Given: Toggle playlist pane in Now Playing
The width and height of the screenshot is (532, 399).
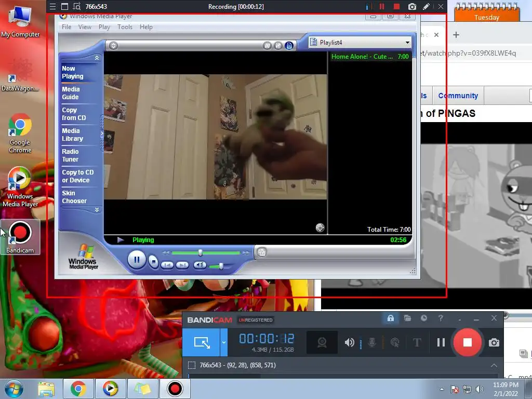Looking at the screenshot, I should 289,46.
